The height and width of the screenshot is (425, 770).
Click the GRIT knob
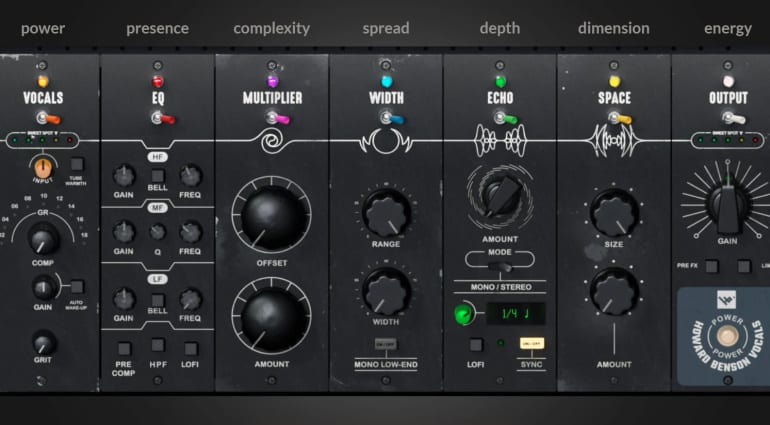pos(44,343)
